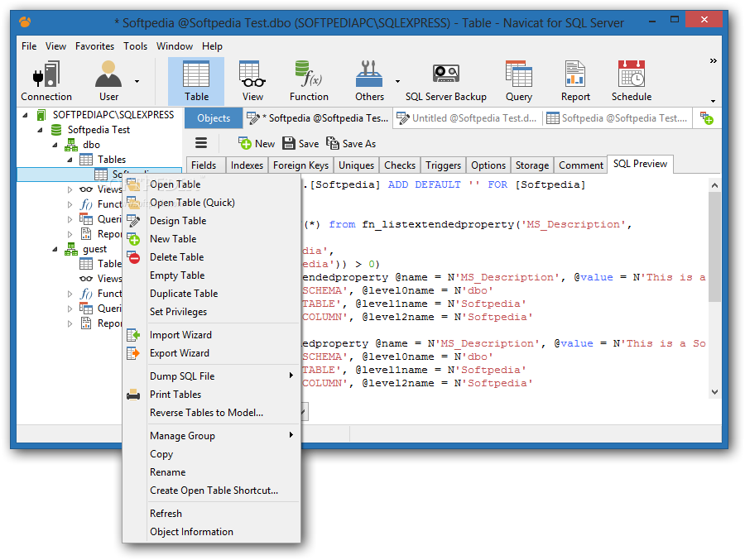
Task: Open the Dump SQL File submenu
Action: [291, 376]
